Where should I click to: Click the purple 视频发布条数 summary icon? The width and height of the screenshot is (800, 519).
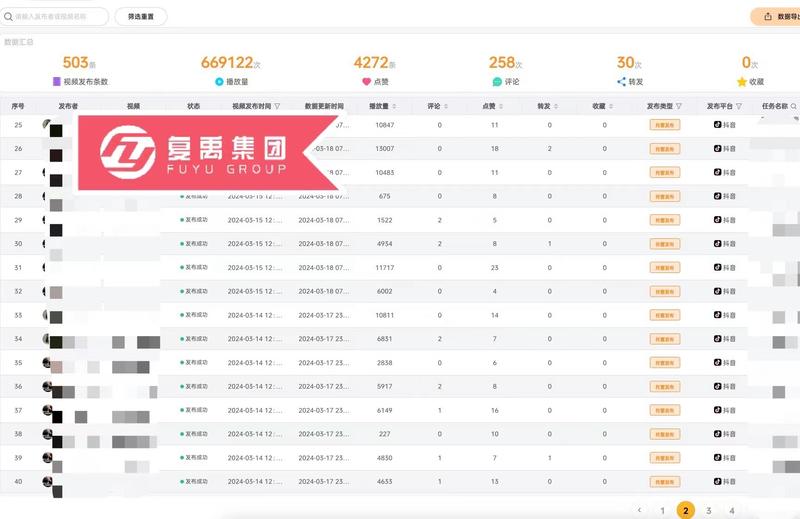click(x=57, y=82)
